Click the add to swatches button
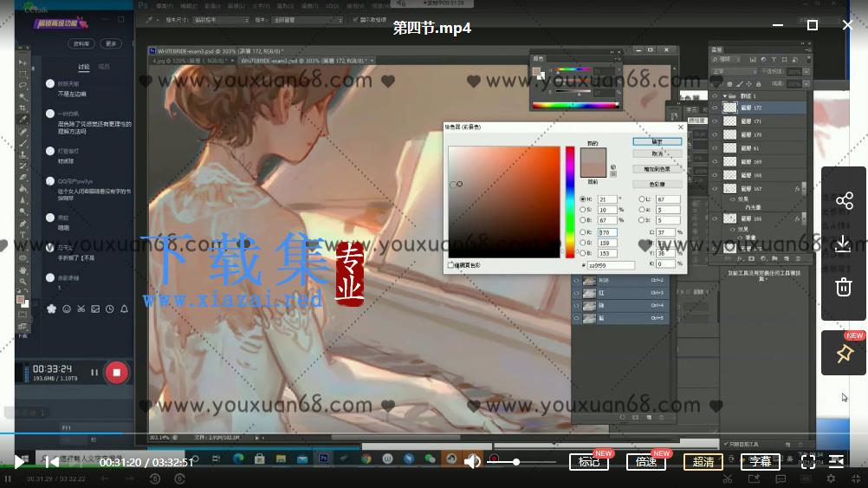Screen dimensions: 868x488 click(x=657, y=169)
